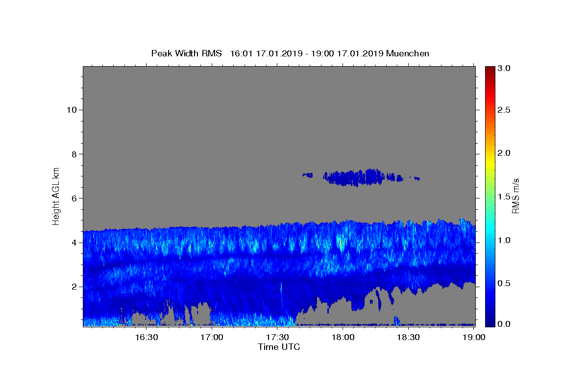Screen dimensions: 588x392
Task: Click the '16:30' time axis label
Action: [147, 337]
